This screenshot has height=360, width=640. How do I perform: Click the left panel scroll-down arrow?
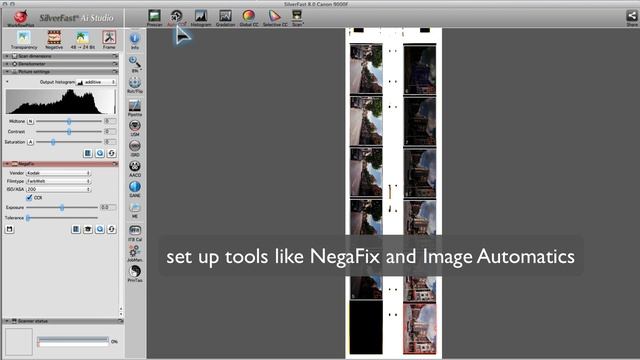(x=121, y=313)
